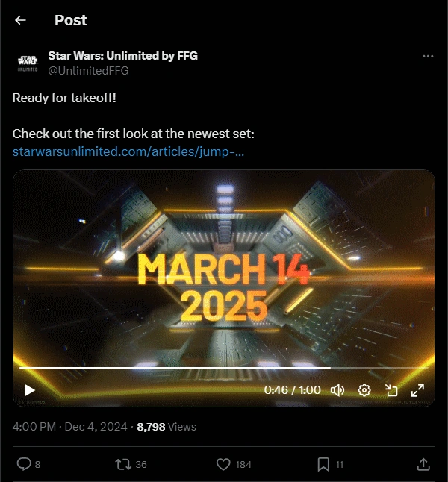Like the post with heart icon
This screenshot has height=482, width=448.
[x=223, y=464]
